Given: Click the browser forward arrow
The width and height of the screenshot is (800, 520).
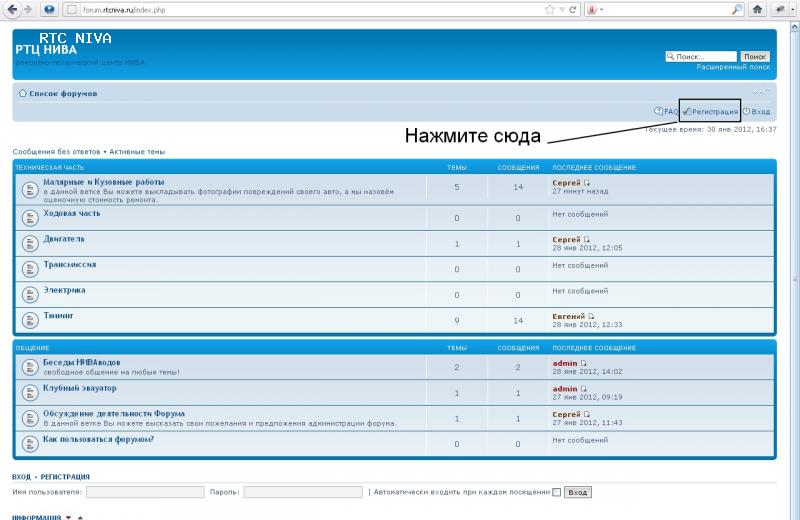Looking at the screenshot, I should (28, 10).
